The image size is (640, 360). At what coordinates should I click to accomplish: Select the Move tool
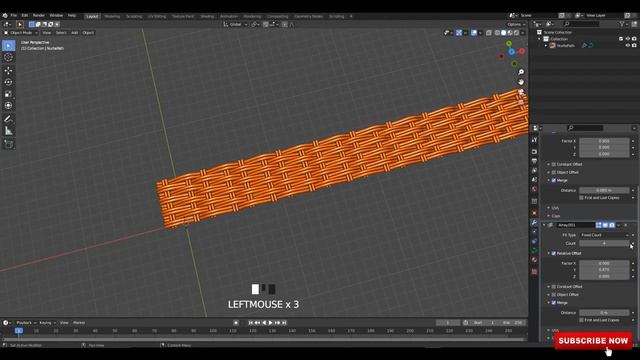coord(9,71)
